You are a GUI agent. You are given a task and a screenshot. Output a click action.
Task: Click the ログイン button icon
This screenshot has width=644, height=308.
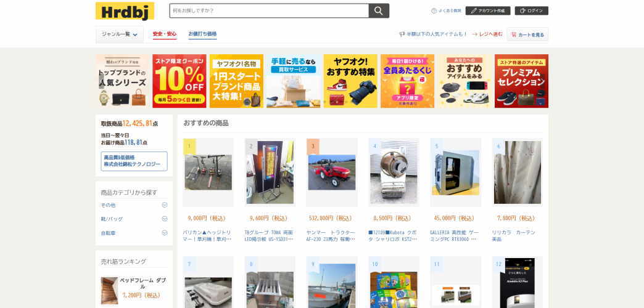click(523, 11)
